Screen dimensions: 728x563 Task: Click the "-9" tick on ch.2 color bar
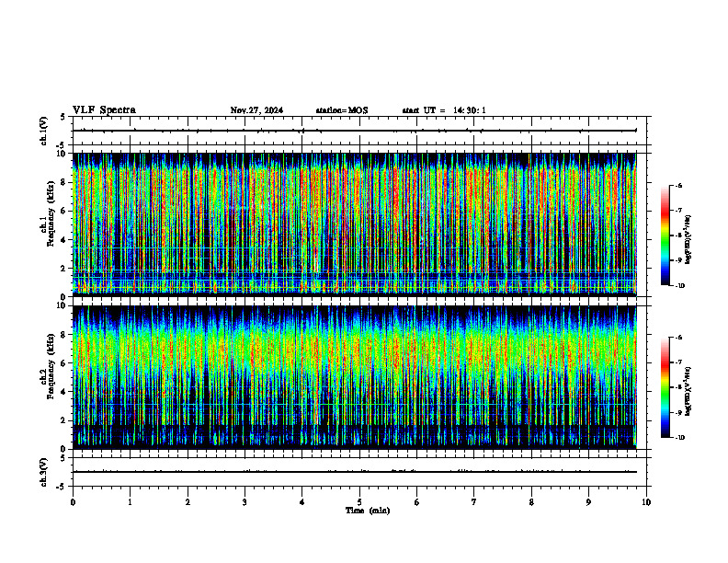tap(678, 412)
